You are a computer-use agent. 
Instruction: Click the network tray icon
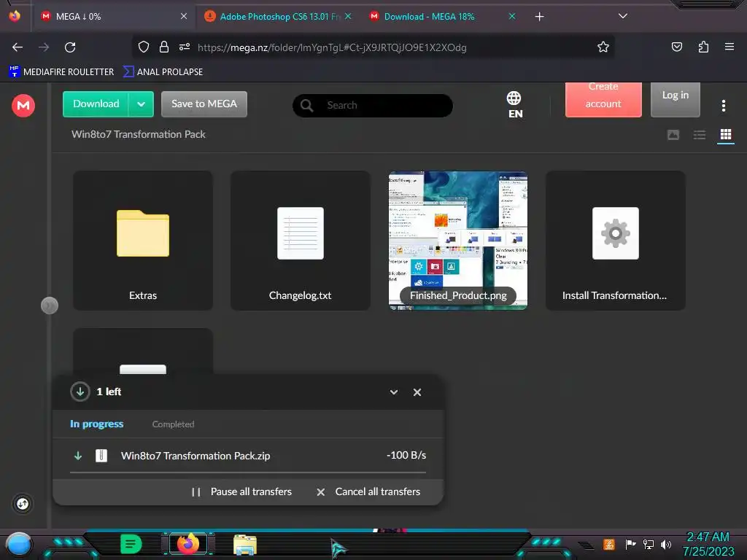(649, 544)
